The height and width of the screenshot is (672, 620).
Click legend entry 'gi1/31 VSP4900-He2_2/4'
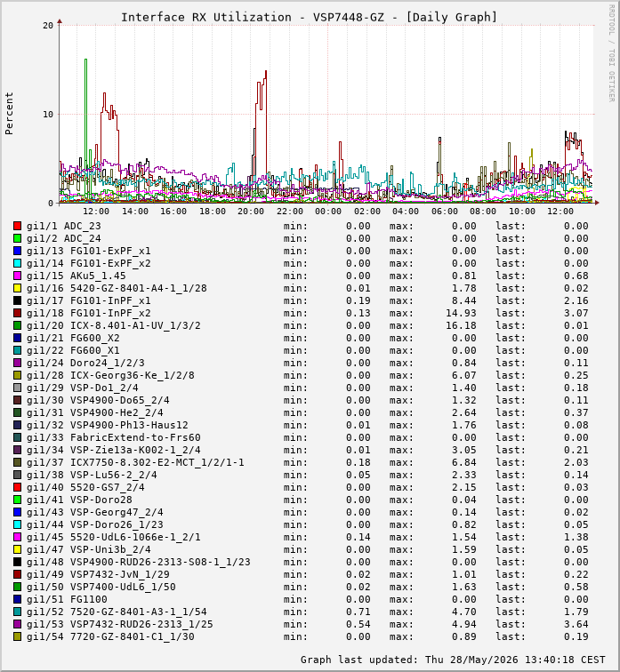point(95,412)
